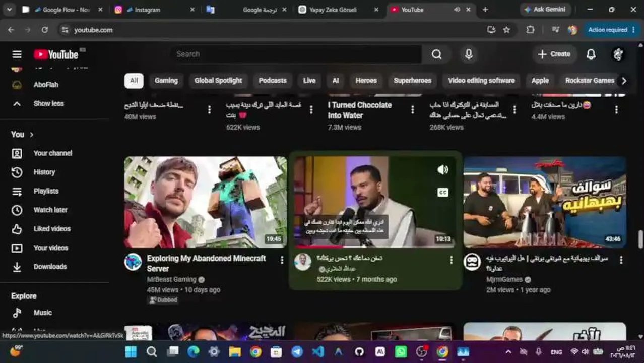Select the All filter chip

[134, 81]
